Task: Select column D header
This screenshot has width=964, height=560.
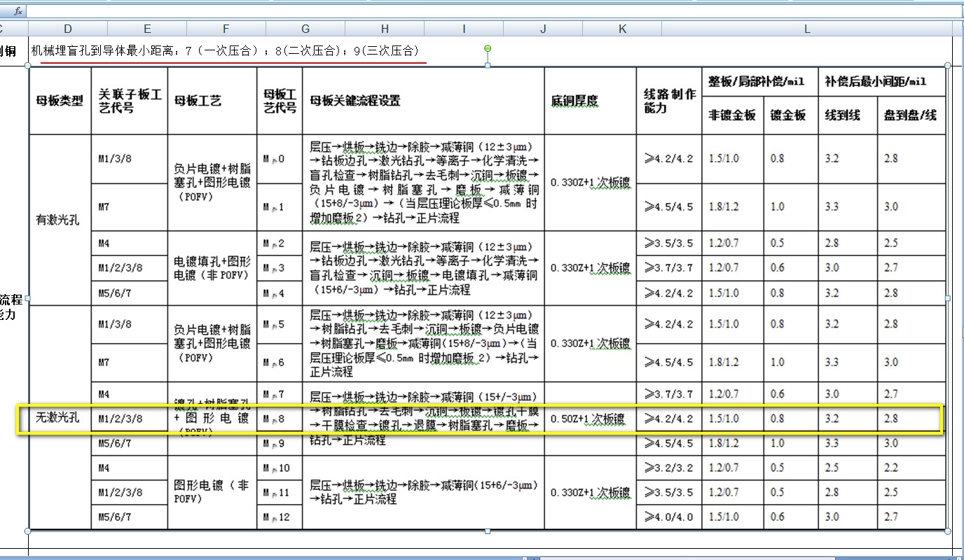Action: tap(68, 29)
